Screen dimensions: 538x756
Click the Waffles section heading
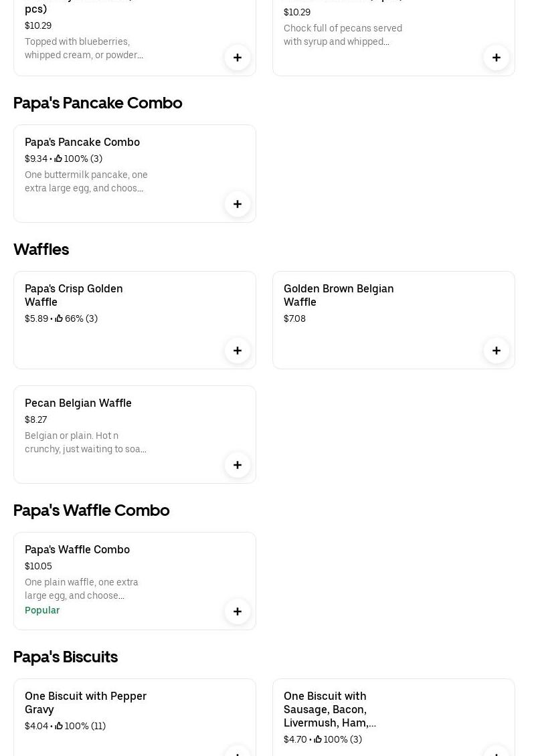[x=41, y=249]
